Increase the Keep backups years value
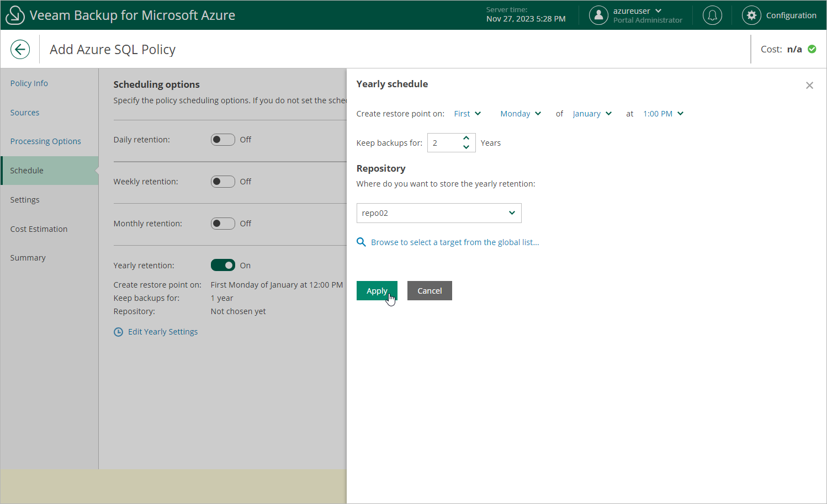Screen dimensions: 827x504 [466, 138]
